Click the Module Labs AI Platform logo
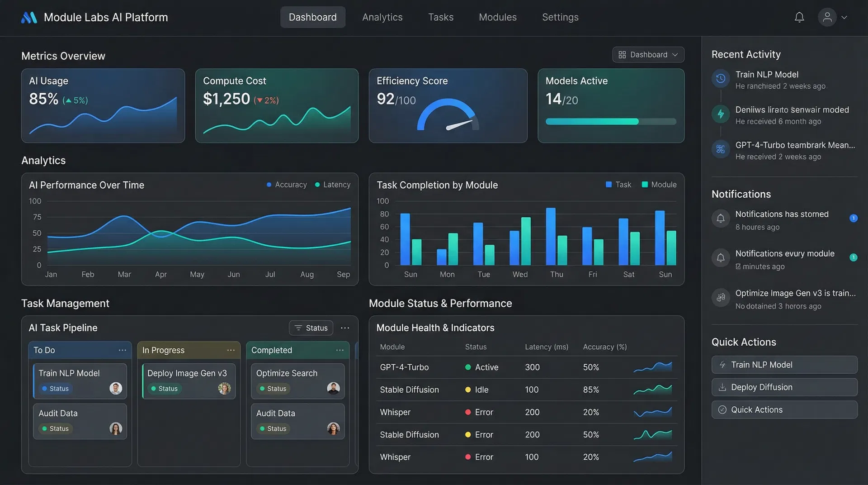868x485 pixels. pyautogui.click(x=94, y=17)
